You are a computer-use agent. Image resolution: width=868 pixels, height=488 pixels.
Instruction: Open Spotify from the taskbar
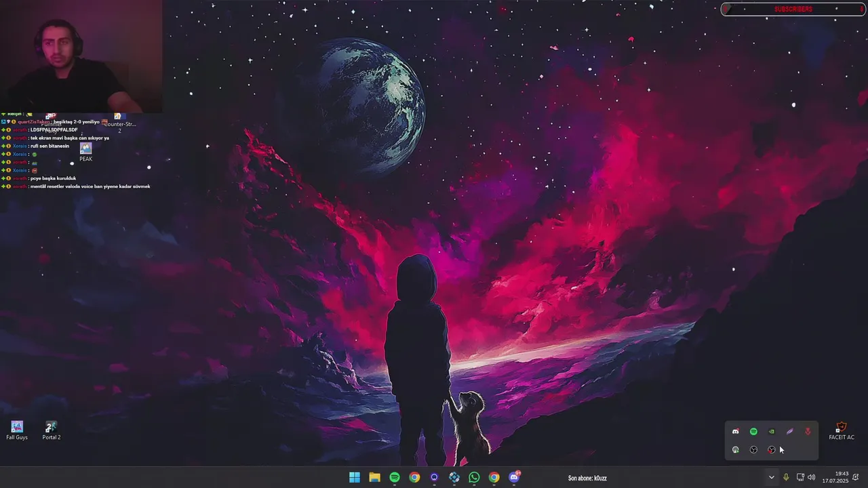[x=395, y=477]
